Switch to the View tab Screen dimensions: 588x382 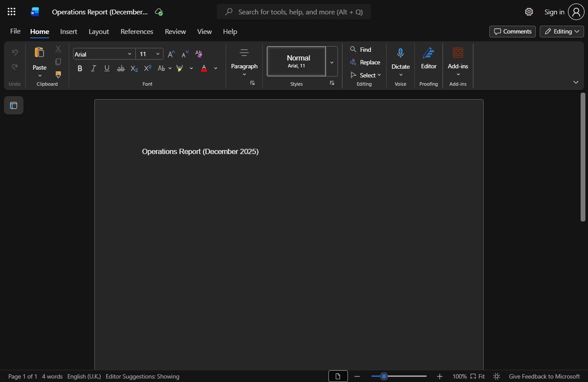[x=204, y=31]
